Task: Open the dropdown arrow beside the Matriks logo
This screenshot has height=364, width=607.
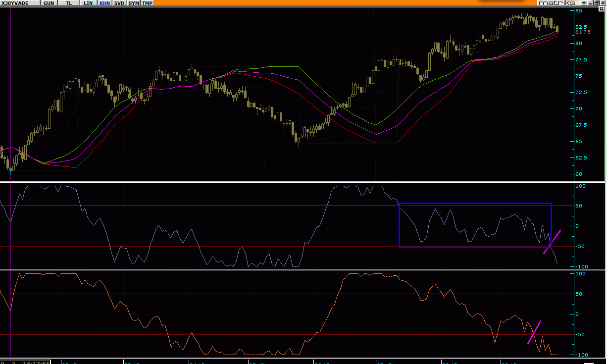Action: [584, 3]
